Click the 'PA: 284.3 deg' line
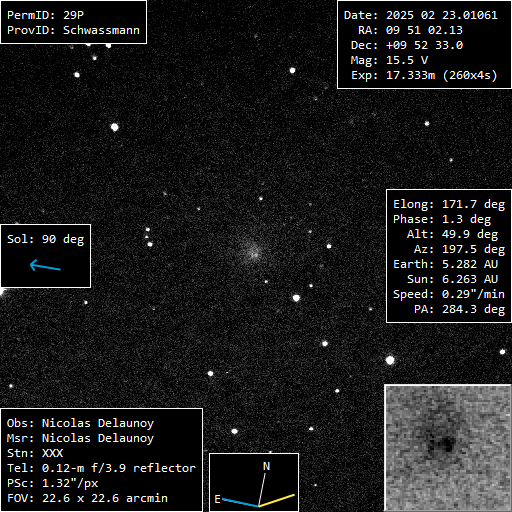The width and height of the screenshot is (512, 512). 459,309
